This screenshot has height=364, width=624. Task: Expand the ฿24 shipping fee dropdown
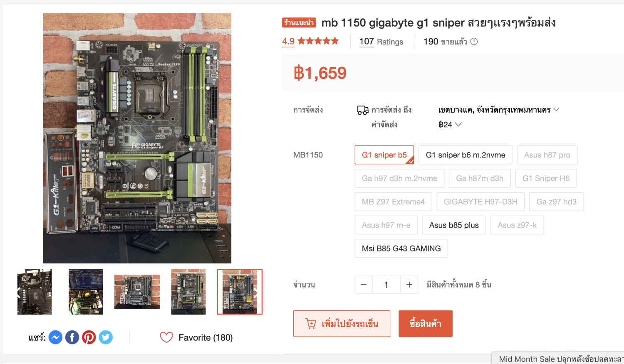point(450,125)
